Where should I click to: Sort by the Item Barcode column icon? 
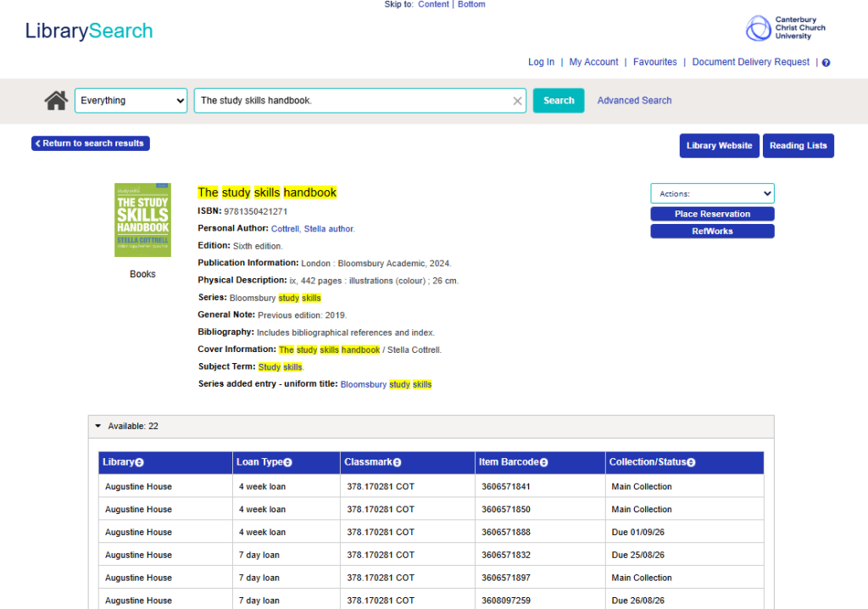point(543,463)
